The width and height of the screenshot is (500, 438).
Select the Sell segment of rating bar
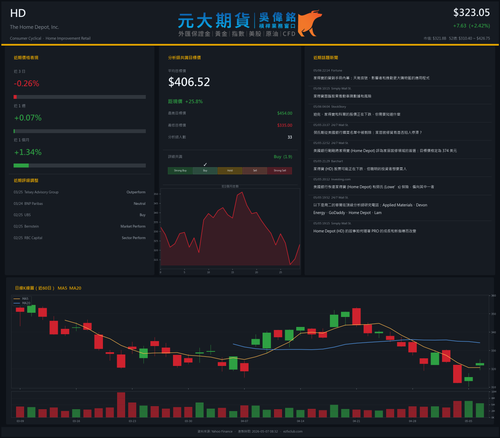[255, 171]
